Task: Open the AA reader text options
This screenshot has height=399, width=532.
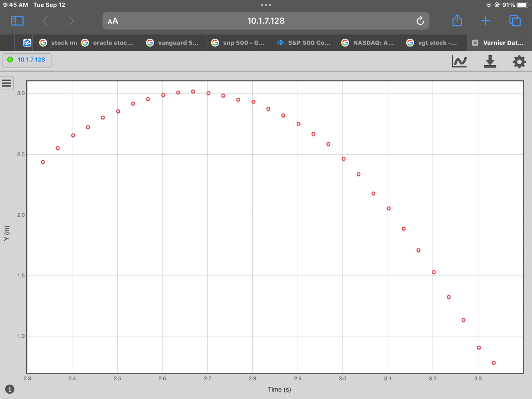Action: [113, 21]
